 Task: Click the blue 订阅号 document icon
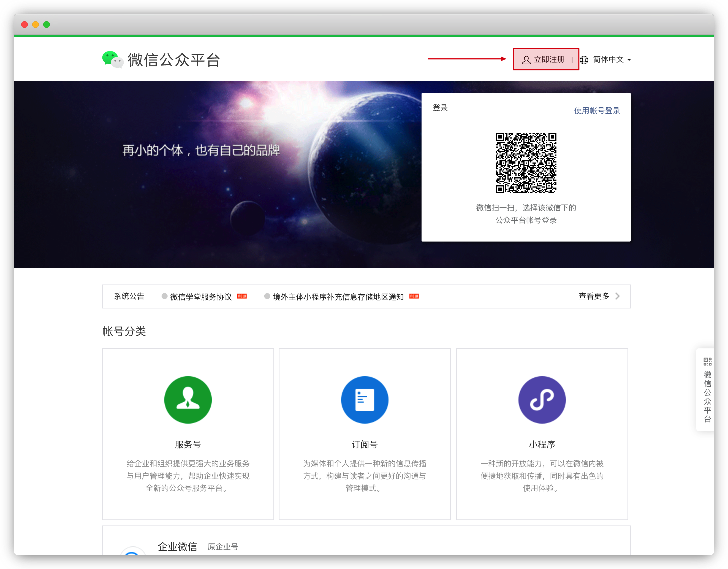[x=365, y=400]
